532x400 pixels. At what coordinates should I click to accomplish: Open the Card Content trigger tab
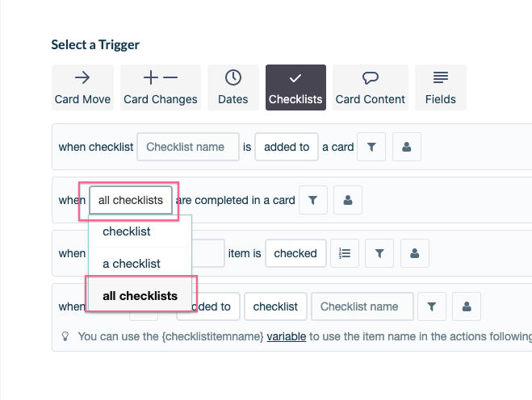click(371, 87)
